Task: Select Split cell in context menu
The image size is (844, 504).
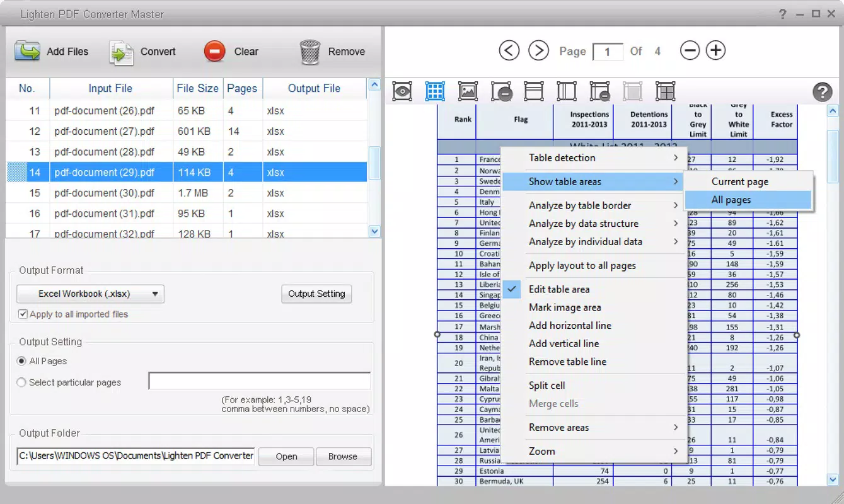Action: tap(594, 386)
